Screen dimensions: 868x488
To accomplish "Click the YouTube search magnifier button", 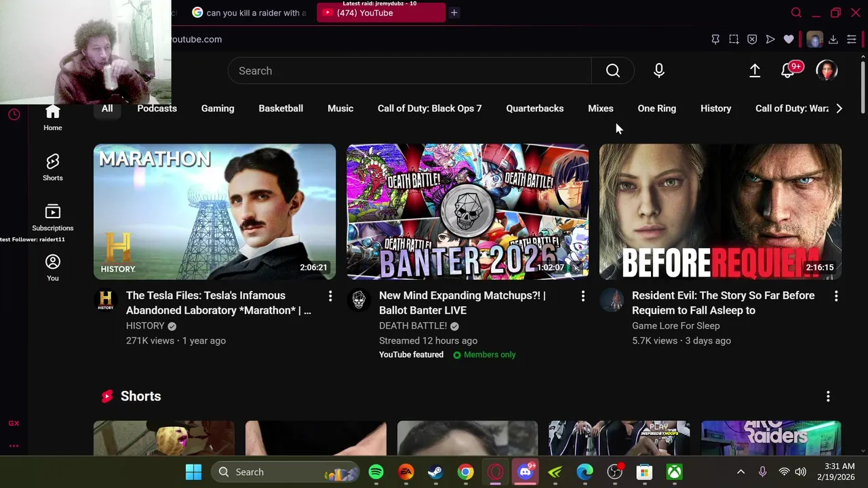I will coord(612,70).
